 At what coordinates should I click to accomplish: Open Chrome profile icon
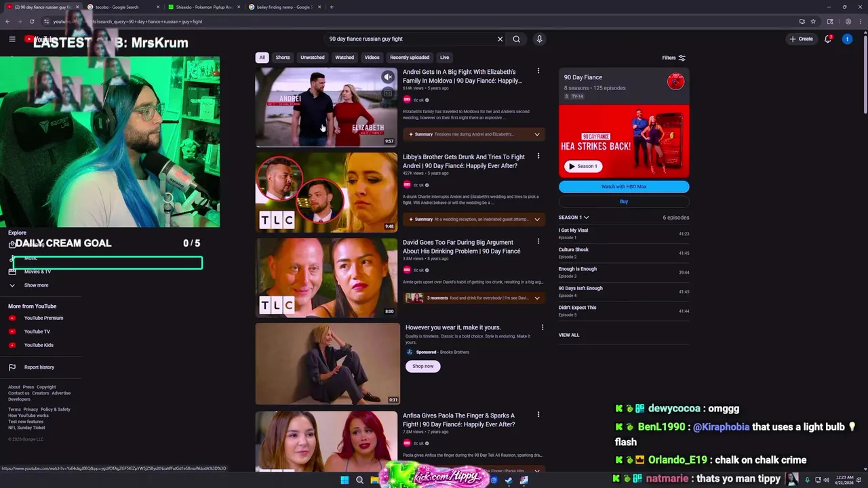point(848,22)
